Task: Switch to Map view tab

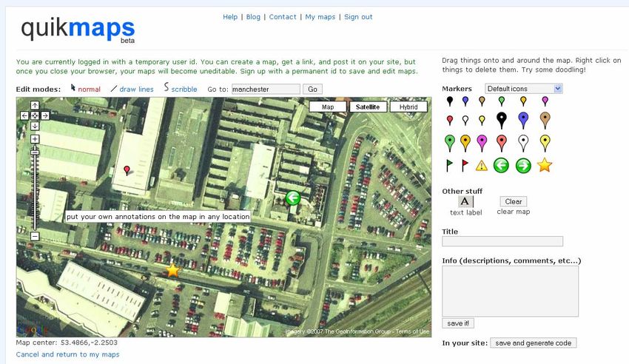Action: click(x=328, y=107)
